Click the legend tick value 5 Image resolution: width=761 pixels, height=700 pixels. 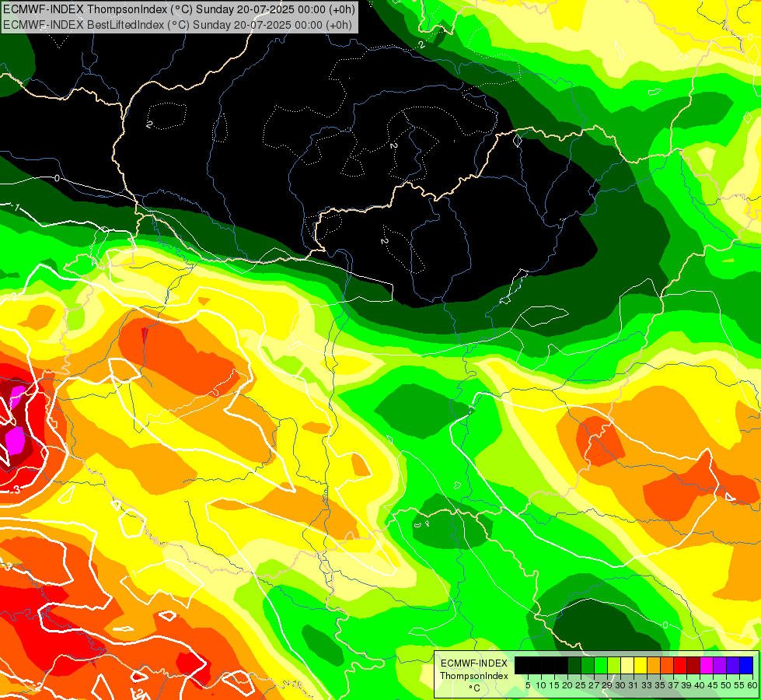pos(528,685)
